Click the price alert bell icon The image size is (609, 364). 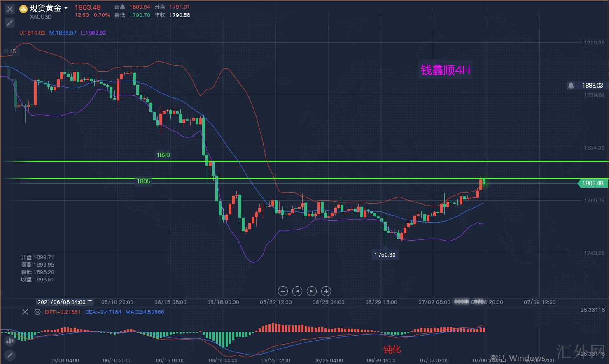pyautogui.click(x=571, y=85)
